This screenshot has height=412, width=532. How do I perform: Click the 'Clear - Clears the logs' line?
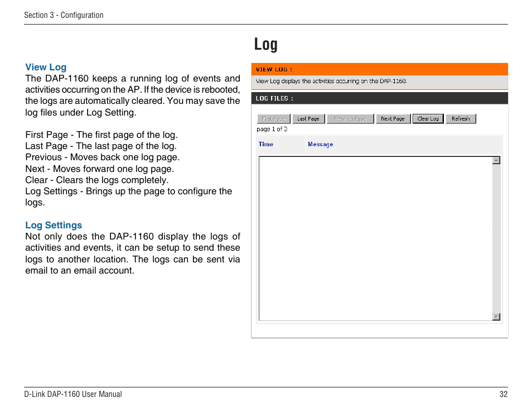point(97,180)
